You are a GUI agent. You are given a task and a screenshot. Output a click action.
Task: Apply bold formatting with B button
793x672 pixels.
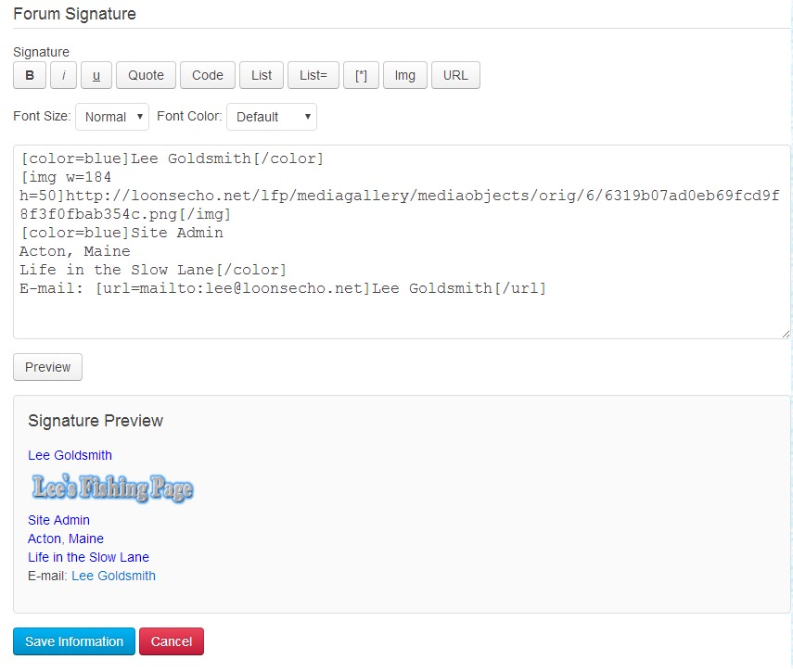click(x=30, y=76)
